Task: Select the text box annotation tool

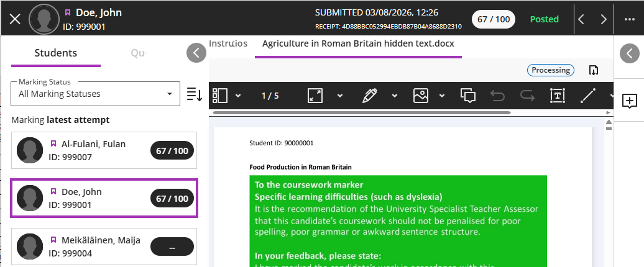Action: (x=558, y=96)
